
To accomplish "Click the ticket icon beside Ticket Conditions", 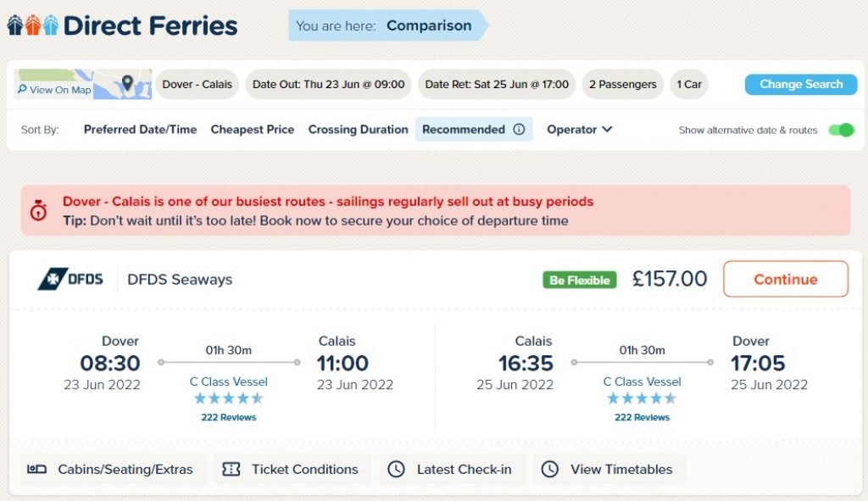I will pyautogui.click(x=231, y=469).
